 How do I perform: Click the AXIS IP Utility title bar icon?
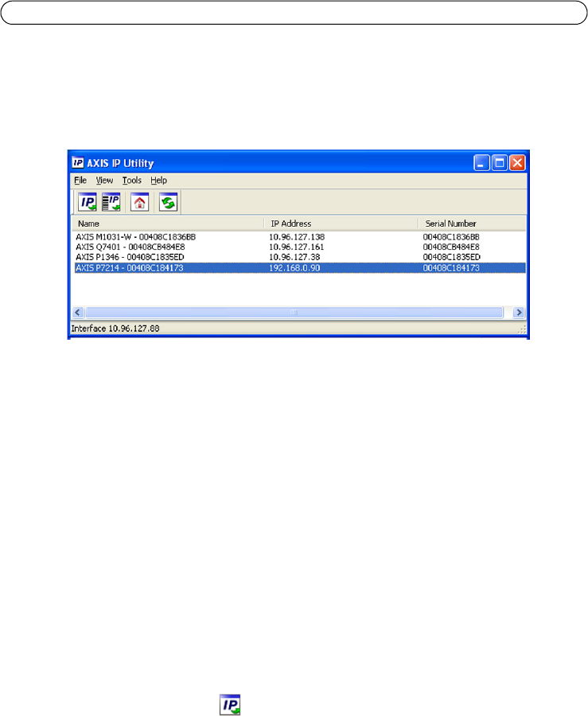tap(78, 162)
